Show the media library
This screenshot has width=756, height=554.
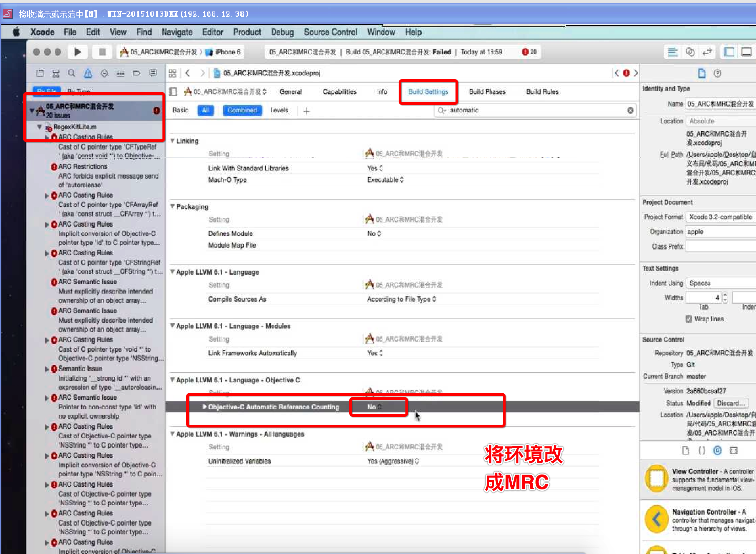[x=734, y=451]
